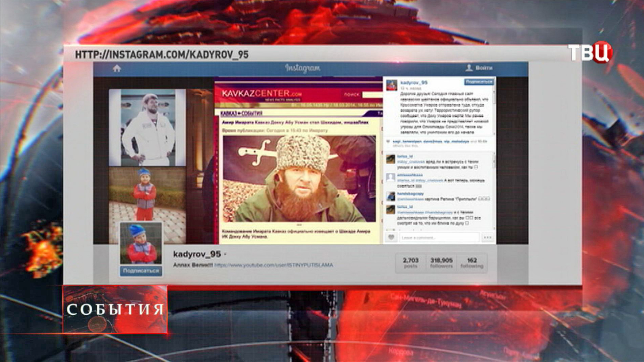Click the Подписаться button in the post panel
Image resolution: width=644 pixels, height=362 pixels.
tap(479, 82)
